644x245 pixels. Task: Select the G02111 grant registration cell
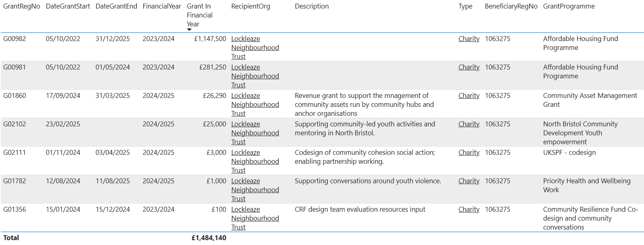[15, 153]
